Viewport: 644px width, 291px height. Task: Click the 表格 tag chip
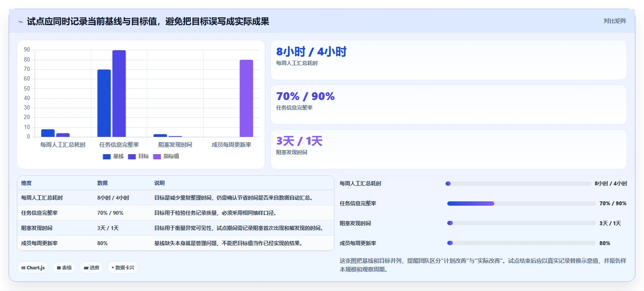click(64, 268)
